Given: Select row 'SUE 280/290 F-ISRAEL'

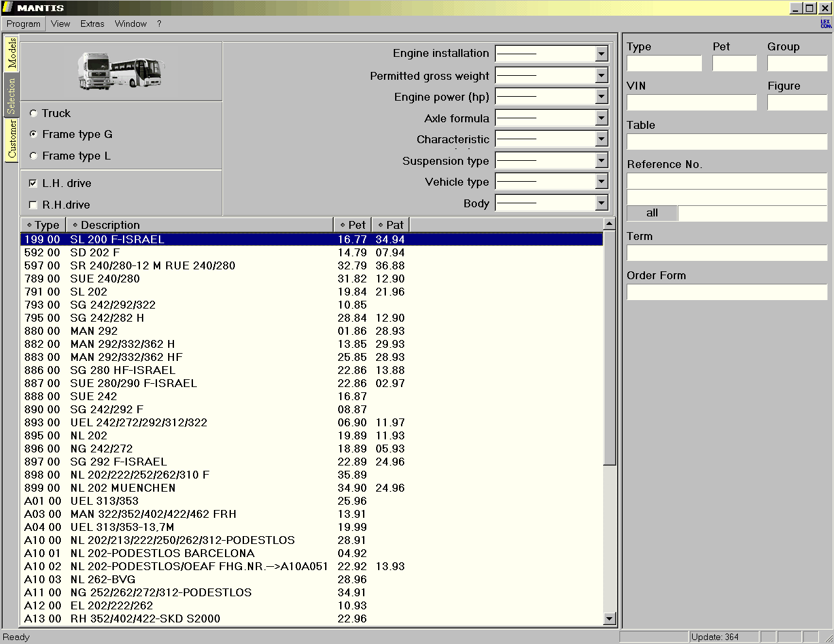Looking at the screenshot, I should pyautogui.click(x=312, y=383).
